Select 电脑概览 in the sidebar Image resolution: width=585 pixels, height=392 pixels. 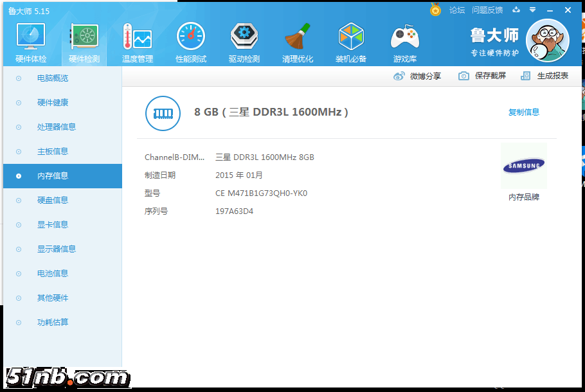tap(53, 78)
